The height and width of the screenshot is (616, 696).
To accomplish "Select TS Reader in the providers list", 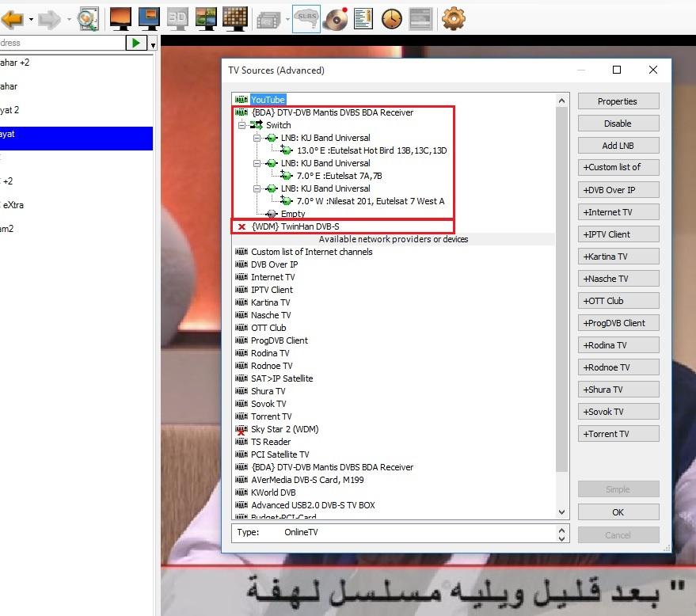I will click(271, 442).
